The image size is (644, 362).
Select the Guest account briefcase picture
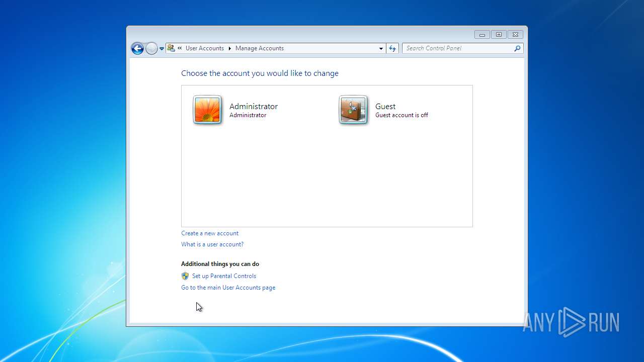coord(353,110)
